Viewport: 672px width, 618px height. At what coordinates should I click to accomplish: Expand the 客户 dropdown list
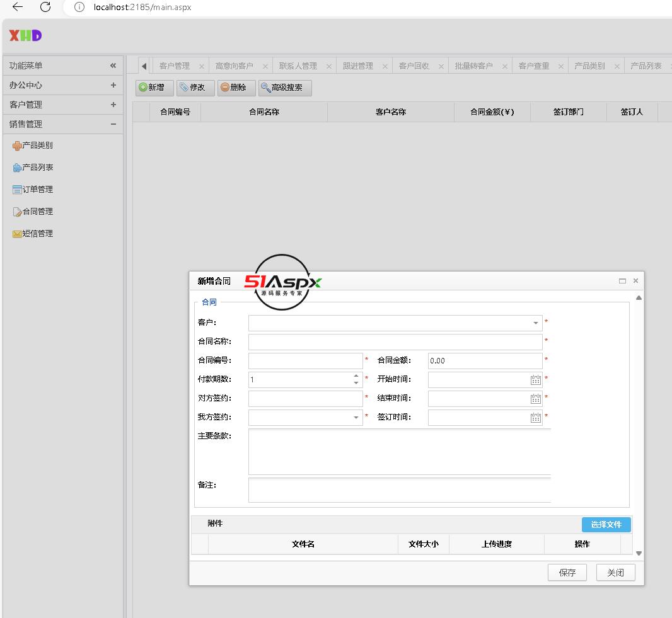[x=535, y=323]
